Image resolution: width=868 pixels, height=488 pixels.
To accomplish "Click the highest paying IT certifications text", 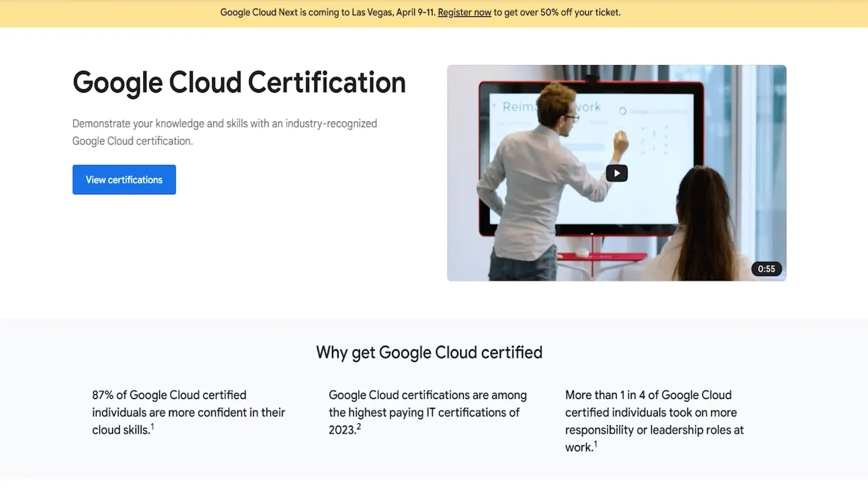I will coord(428,412).
